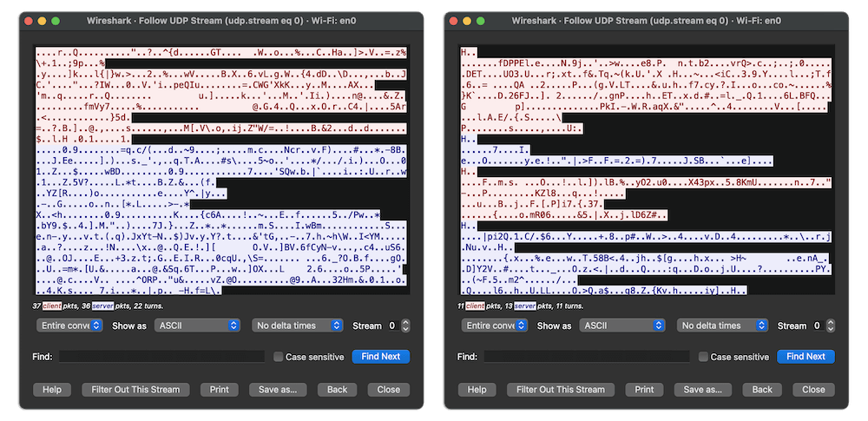Click the Stream 0 value field, right window

[x=819, y=326]
